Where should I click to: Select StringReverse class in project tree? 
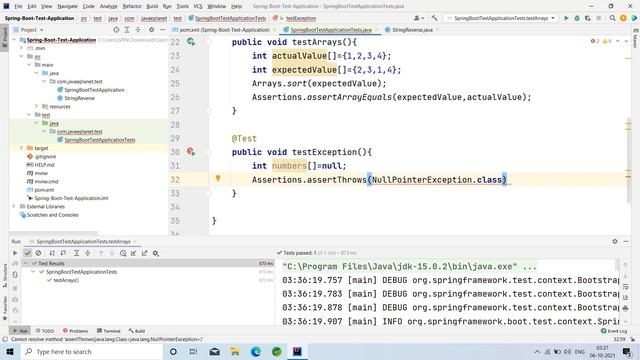79,98
